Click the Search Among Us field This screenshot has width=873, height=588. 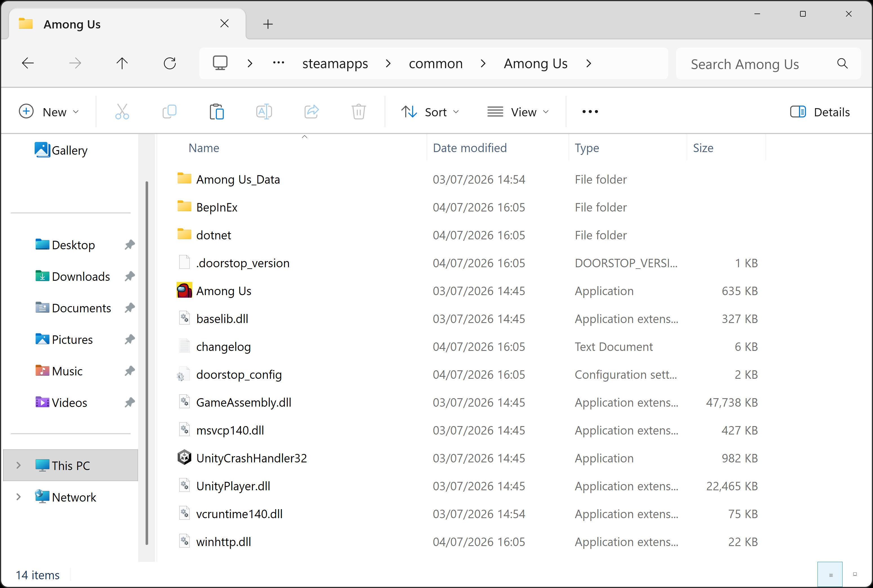(768, 63)
